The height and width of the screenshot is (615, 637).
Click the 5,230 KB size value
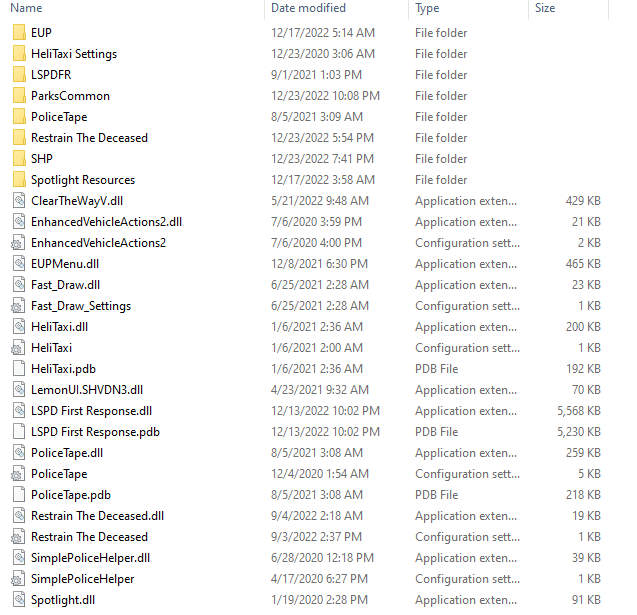click(x=578, y=432)
